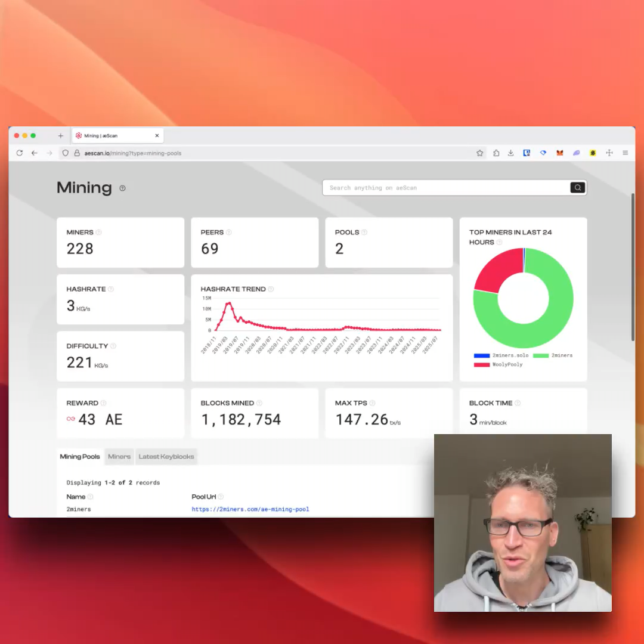
Task: Click the black search magnifier button
Action: 577,188
